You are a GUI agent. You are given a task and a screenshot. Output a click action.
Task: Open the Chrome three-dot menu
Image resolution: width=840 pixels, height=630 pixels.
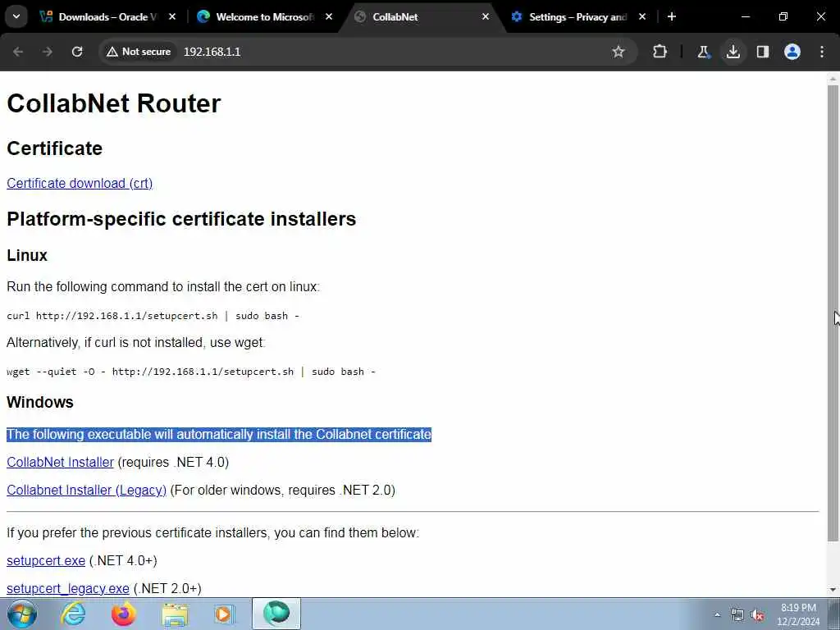[x=822, y=52]
